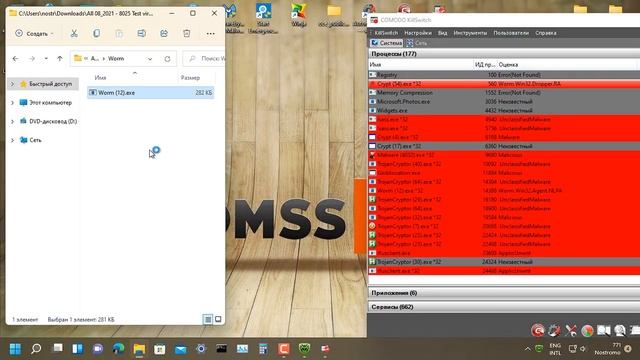Expand the Сервисы (662) section in KillSwitch
640x360 pixels.
pos(504,307)
